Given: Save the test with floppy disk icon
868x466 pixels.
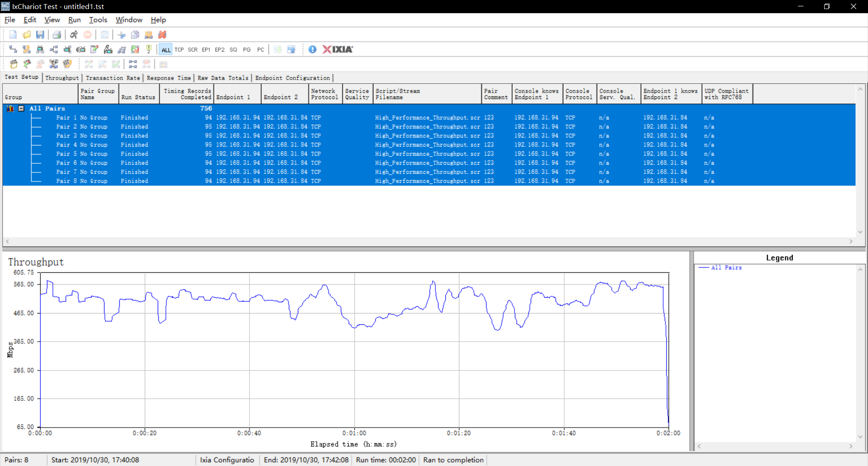Looking at the screenshot, I should click(40, 35).
